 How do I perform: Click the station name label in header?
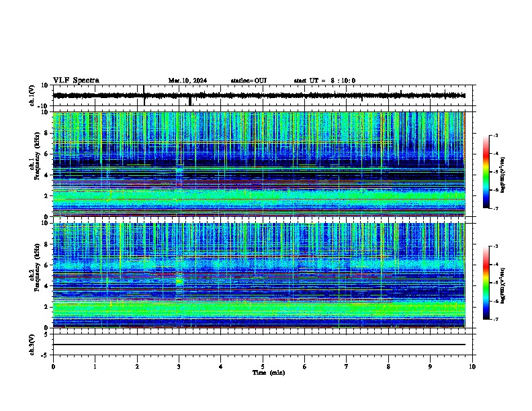[x=249, y=81]
